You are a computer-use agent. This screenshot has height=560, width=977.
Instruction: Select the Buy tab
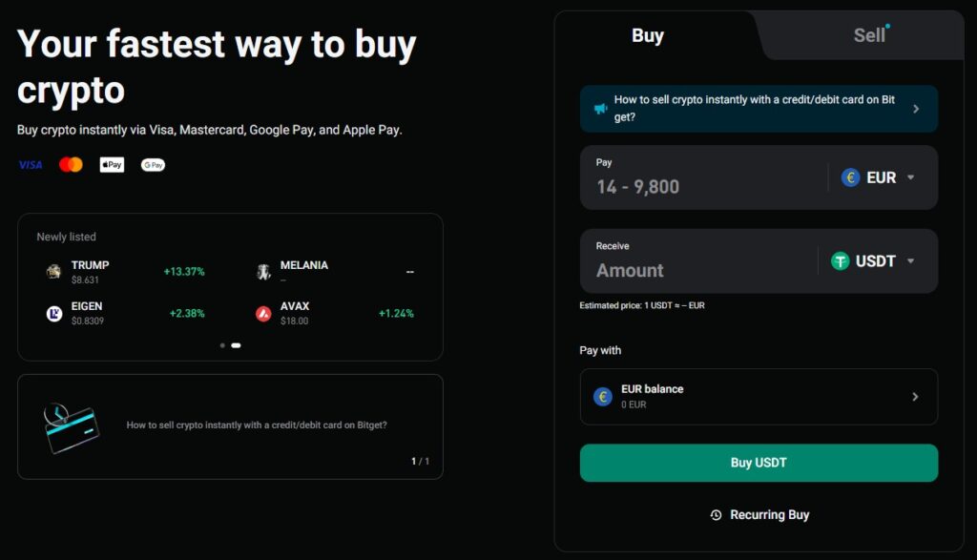[648, 35]
